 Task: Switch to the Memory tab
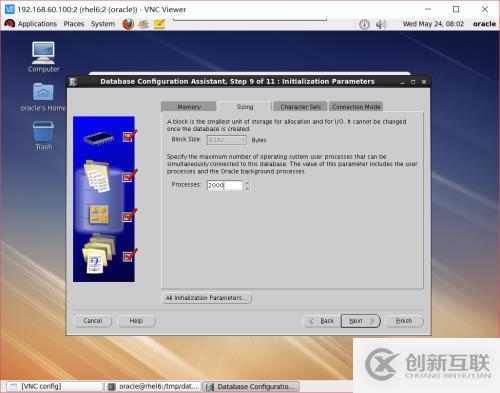[189, 107]
